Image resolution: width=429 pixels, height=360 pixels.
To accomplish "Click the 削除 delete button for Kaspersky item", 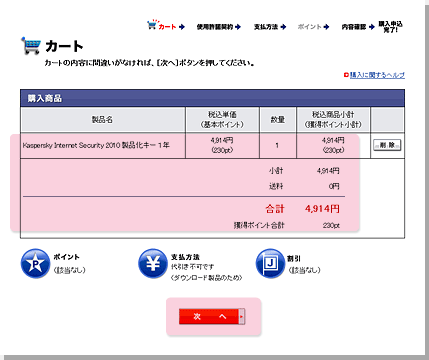I will pos(387,145).
